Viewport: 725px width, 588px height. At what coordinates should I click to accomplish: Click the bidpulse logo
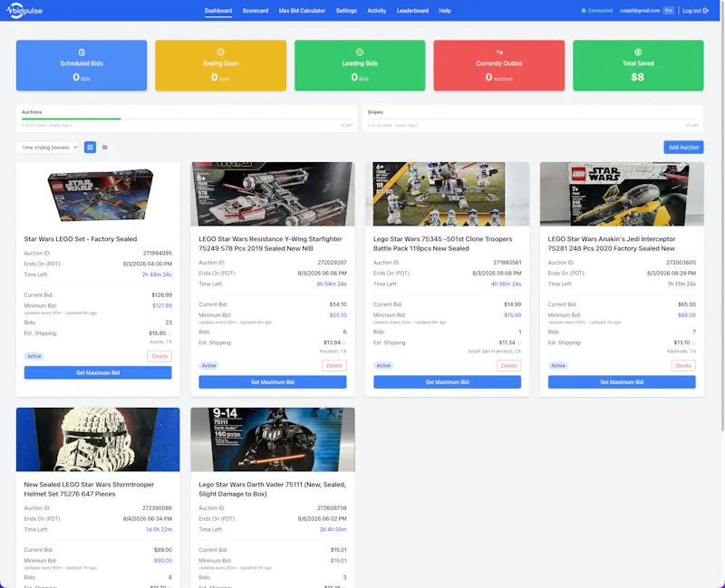point(24,11)
